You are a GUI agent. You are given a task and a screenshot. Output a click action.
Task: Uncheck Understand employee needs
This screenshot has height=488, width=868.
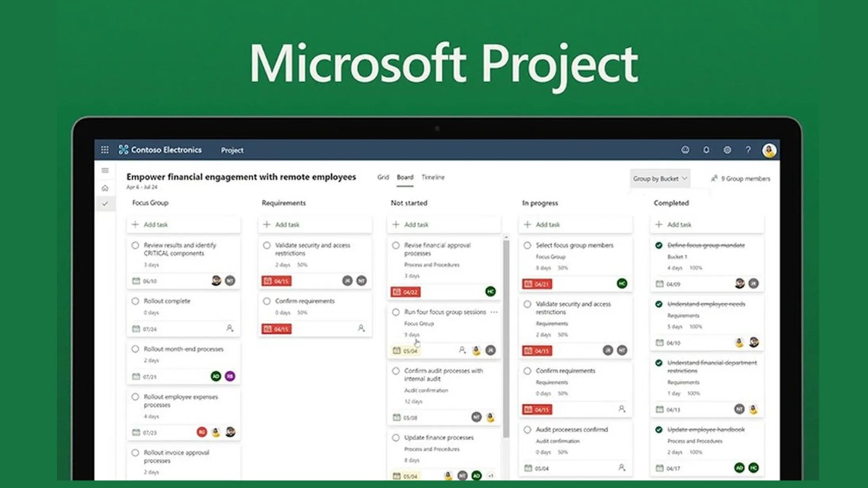[658, 304]
